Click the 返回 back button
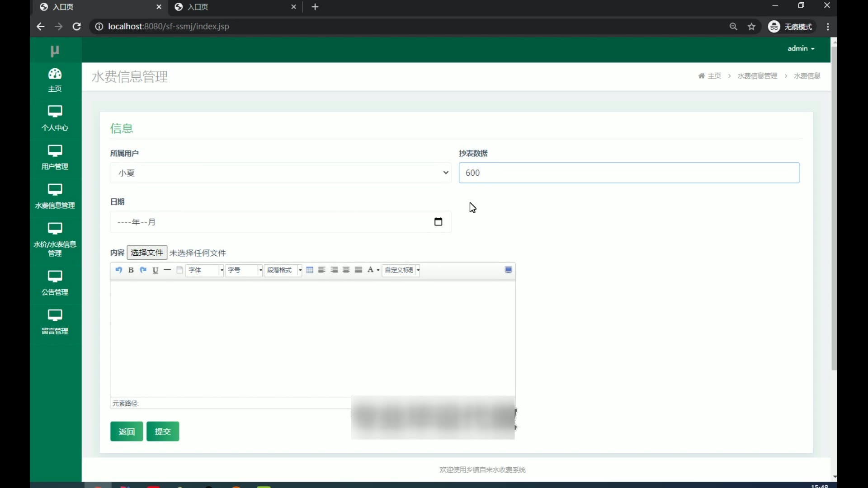 [127, 431]
